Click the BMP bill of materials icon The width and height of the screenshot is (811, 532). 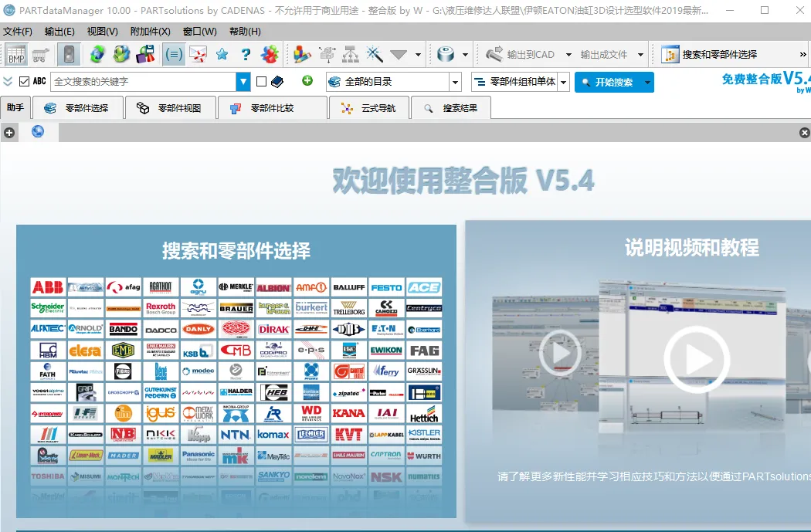(x=16, y=54)
